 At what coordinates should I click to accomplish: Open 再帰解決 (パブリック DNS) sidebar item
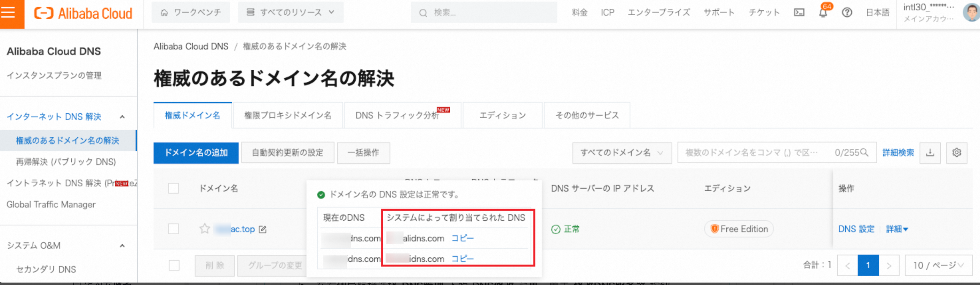click(66, 162)
